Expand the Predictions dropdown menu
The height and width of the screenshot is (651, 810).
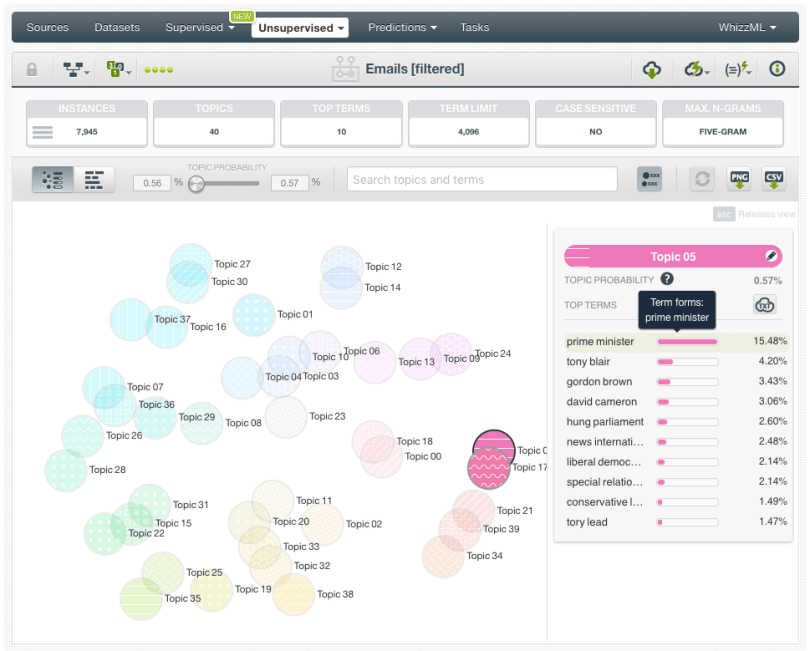[402, 28]
